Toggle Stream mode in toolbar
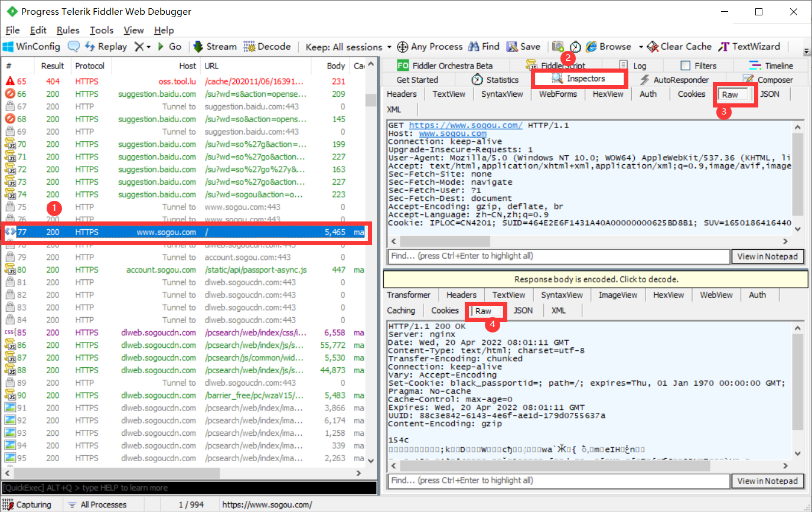Viewport: 812px width, 512px height. pos(214,47)
